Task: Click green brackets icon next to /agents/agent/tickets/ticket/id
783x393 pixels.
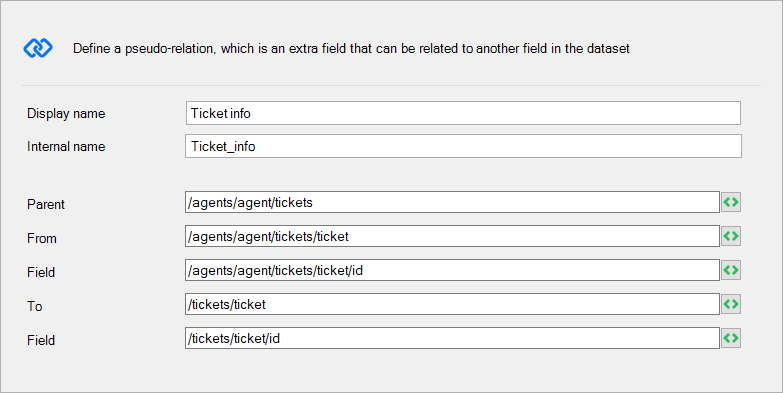Action: (x=731, y=270)
